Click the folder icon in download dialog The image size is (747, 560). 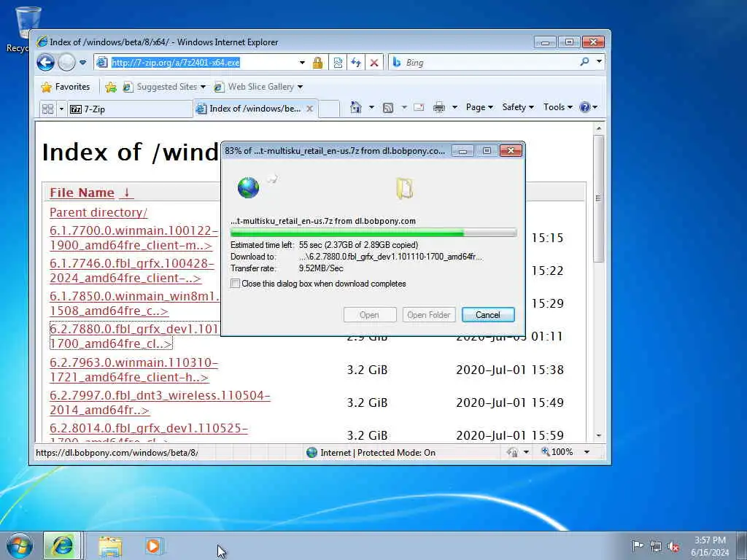tap(404, 187)
